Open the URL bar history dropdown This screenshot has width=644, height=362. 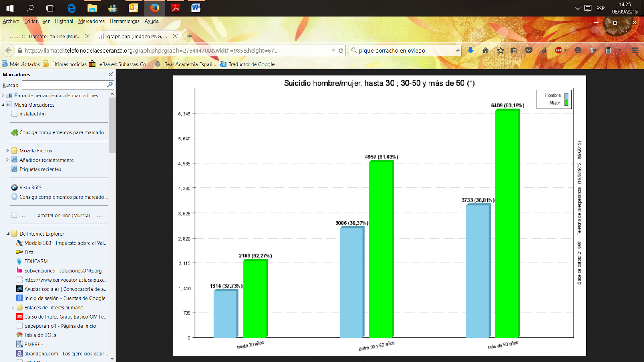(x=333, y=50)
